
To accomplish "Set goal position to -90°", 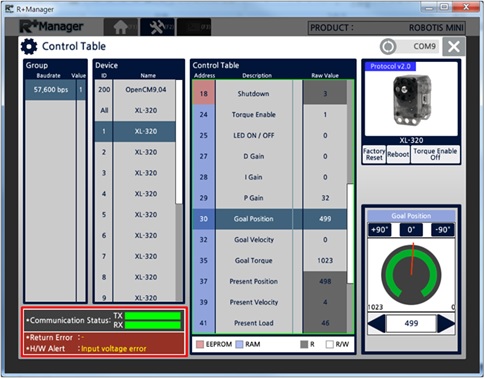I will [x=443, y=230].
